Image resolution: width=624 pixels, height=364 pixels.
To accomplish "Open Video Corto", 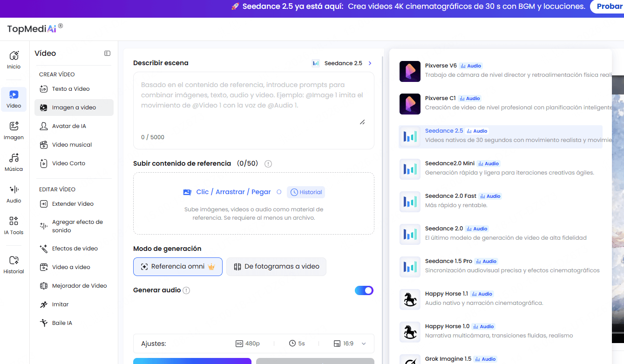I will point(74,163).
